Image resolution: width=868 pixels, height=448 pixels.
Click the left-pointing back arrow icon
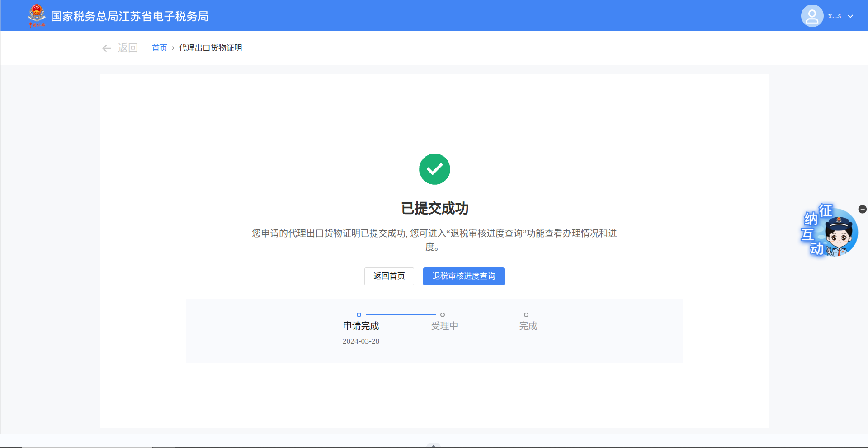click(x=107, y=48)
